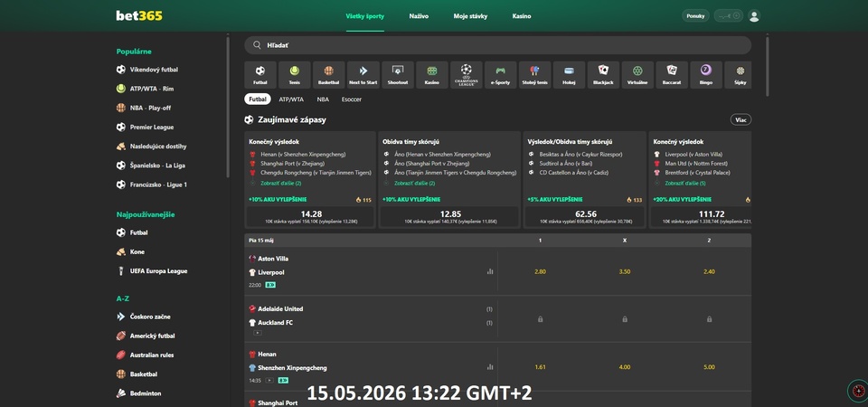
Task: Open the Virtuálne tile
Action: 637,75
